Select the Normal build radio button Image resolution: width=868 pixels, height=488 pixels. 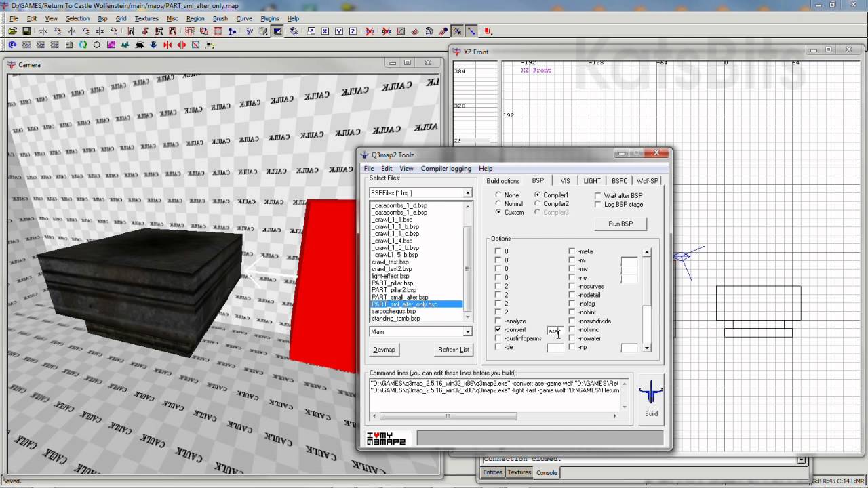click(498, 203)
